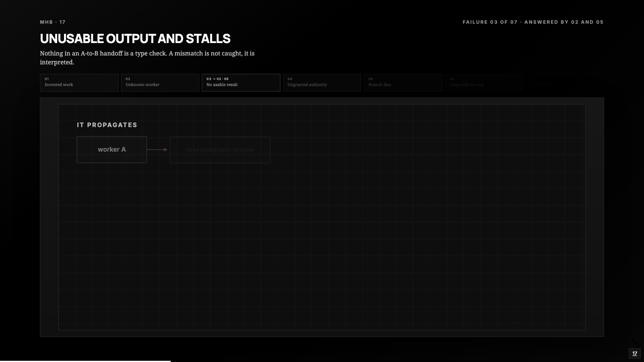The height and width of the screenshot is (362, 644).
Task: Select the '02 Unknown worker' failure tab
Action: point(160,82)
